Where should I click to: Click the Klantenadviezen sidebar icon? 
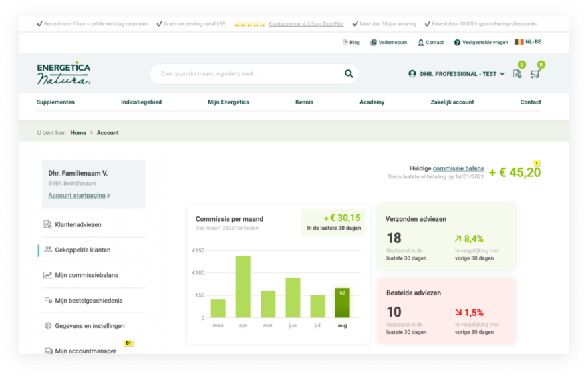coord(48,225)
